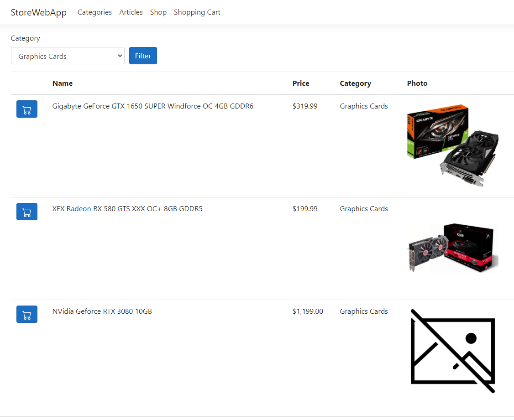Screen dimensions: 514x420
Task: Click the missing-image placeholder for RTX 3080
Action: tap(453, 351)
